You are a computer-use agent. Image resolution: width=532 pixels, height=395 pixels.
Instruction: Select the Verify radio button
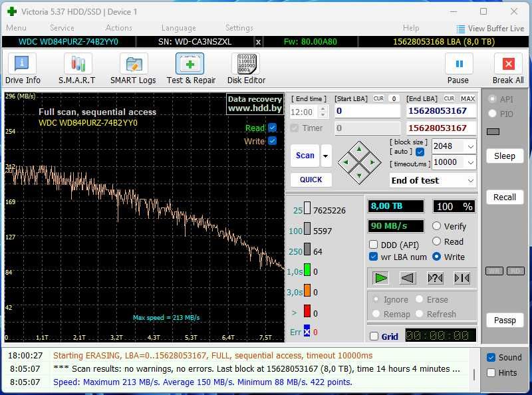click(437, 226)
